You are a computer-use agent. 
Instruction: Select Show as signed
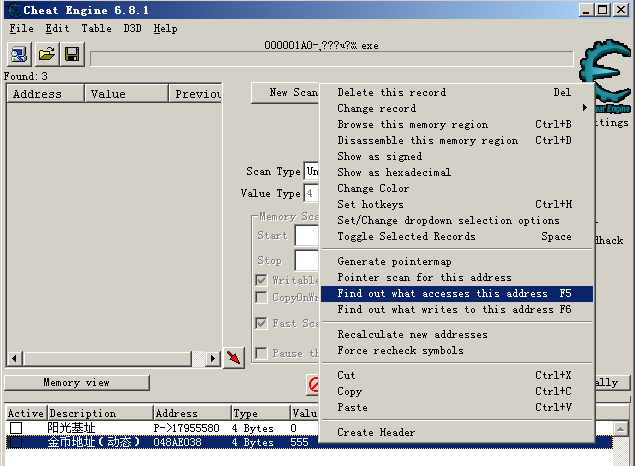pos(457,156)
